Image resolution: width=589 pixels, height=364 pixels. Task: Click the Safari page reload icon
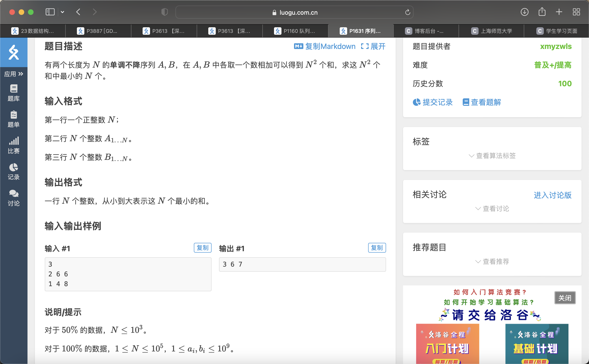click(407, 12)
